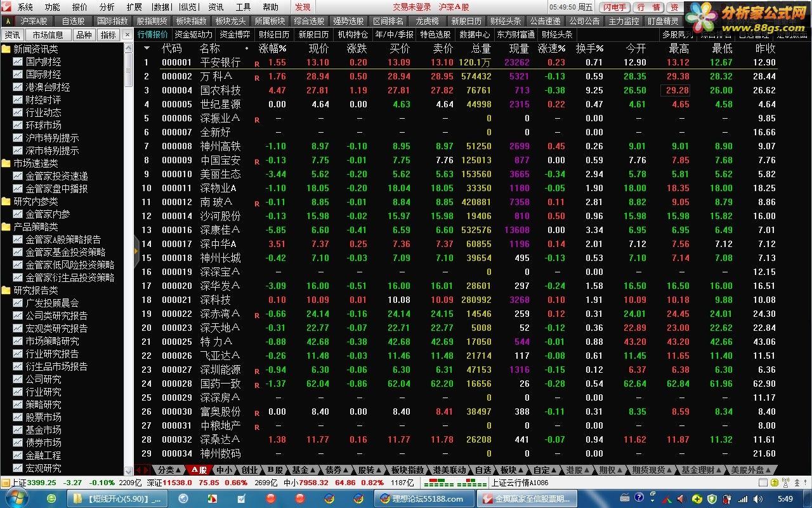Click the chart icon beside 金融工程
Viewport: 812px width, 508px height.
[18, 455]
